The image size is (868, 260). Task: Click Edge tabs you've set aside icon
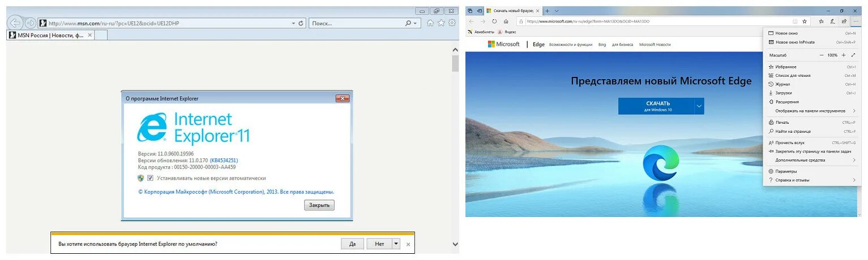pyautogui.click(x=471, y=11)
